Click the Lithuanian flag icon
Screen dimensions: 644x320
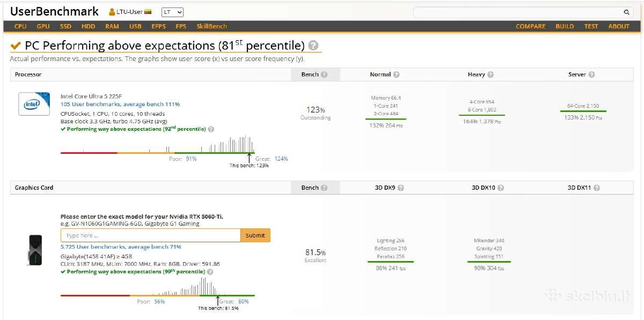coord(149,12)
